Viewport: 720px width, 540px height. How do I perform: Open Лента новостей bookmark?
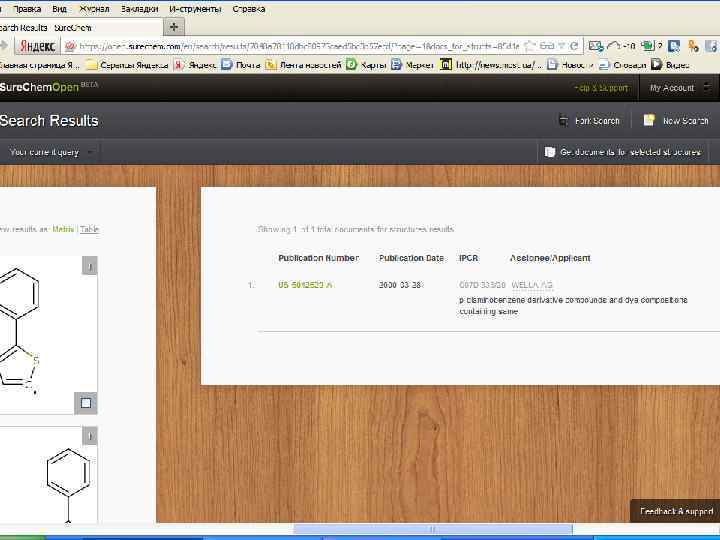coord(303,65)
